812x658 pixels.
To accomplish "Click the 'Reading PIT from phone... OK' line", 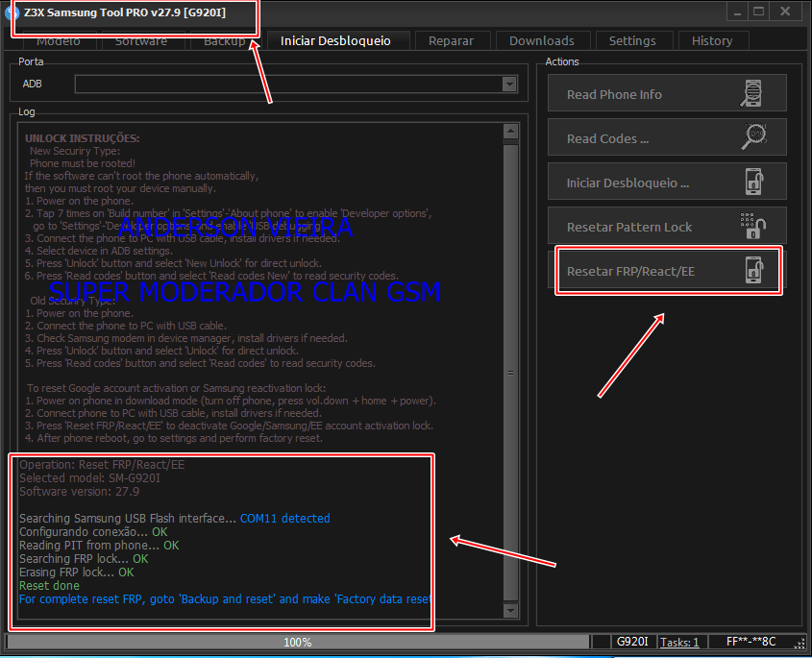I will point(99,546).
